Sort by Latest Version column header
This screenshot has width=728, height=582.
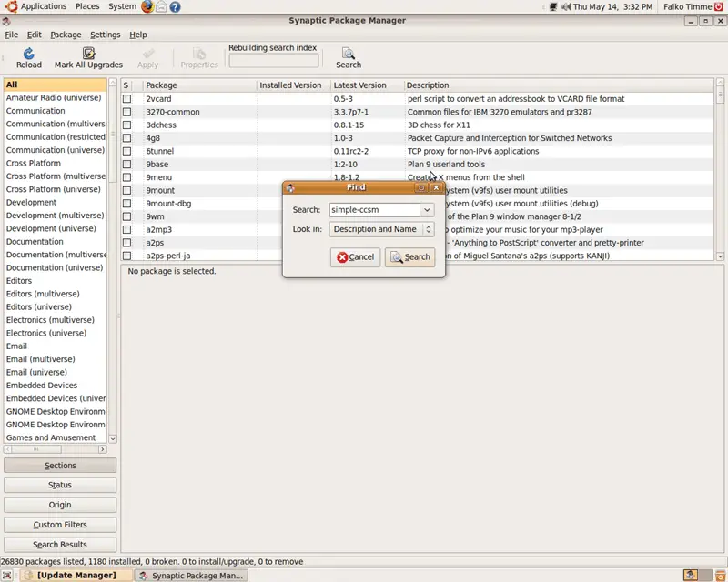pyautogui.click(x=367, y=85)
